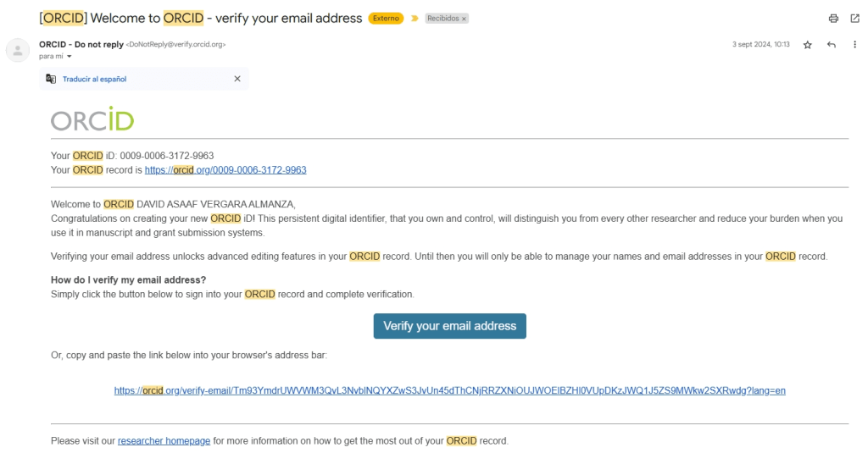This screenshot has width=868, height=453.
Task: Click the ORCID logo image
Action: pyautogui.click(x=92, y=119)
